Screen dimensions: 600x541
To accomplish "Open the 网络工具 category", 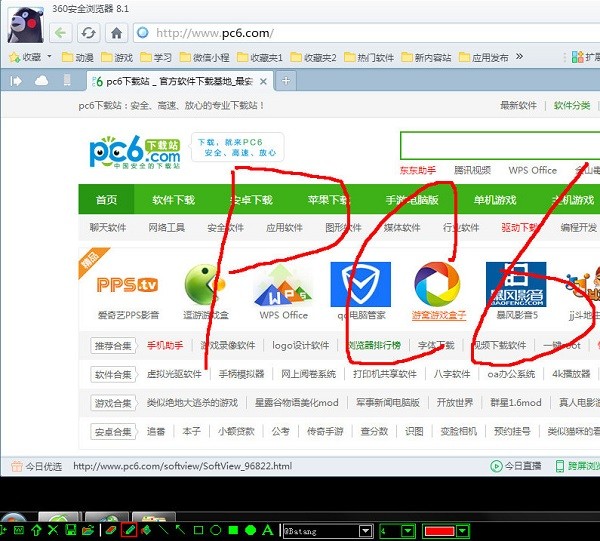I will coord(166,228).
